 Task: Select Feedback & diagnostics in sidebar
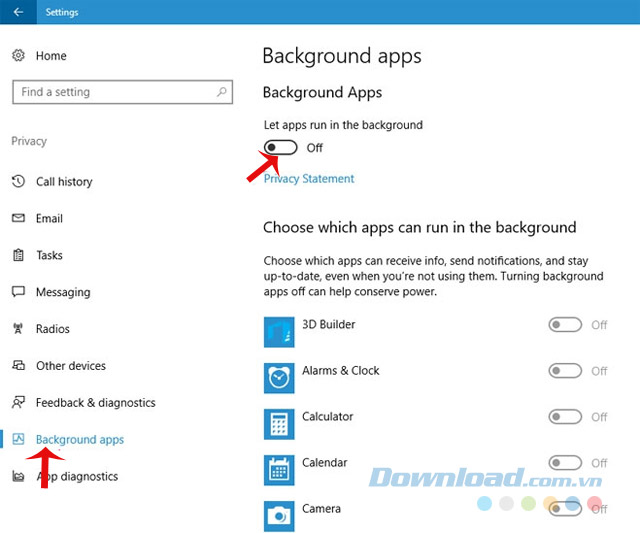click(96, 403)
